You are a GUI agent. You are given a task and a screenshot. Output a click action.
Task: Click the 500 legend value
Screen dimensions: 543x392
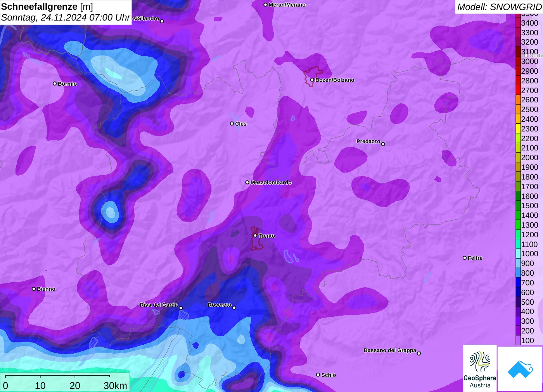[527, 302]
